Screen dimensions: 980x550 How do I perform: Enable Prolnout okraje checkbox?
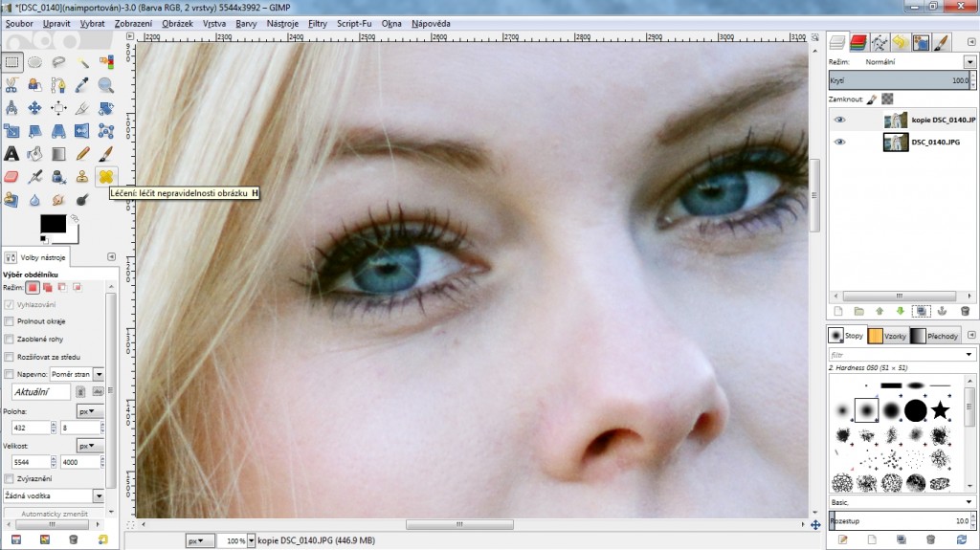coord(9,321)
